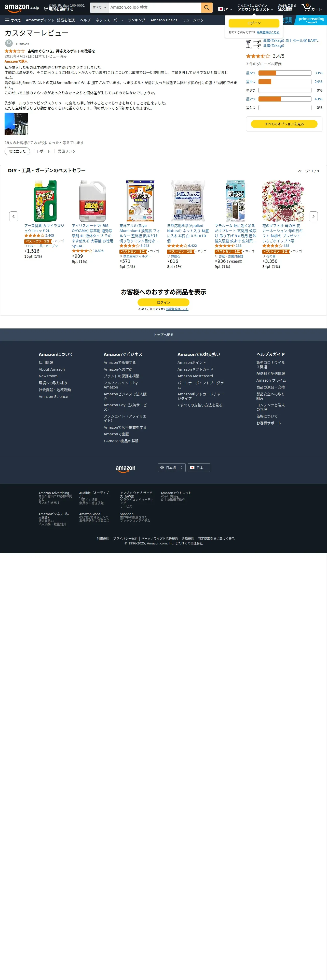Go to next bestseller carousel page
Screen dimensions: 327x980
(313, 216)
